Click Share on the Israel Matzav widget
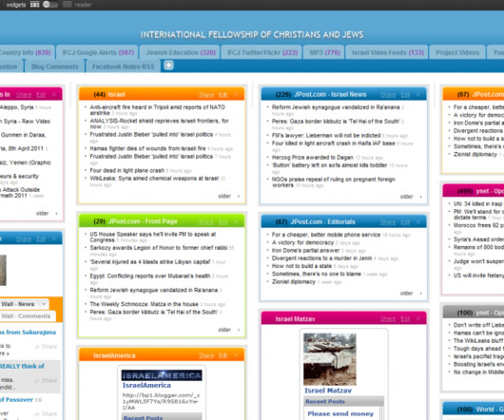 (x=388, y=319)
